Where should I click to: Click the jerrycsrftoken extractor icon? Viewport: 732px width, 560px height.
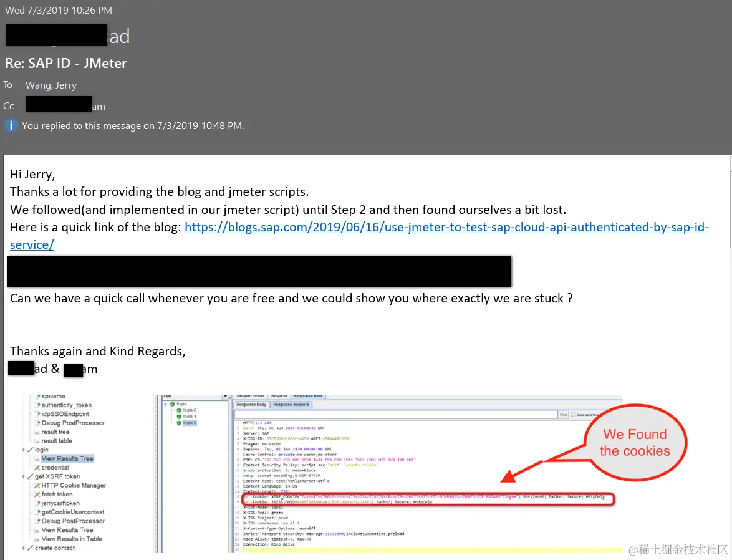point(37,503)
